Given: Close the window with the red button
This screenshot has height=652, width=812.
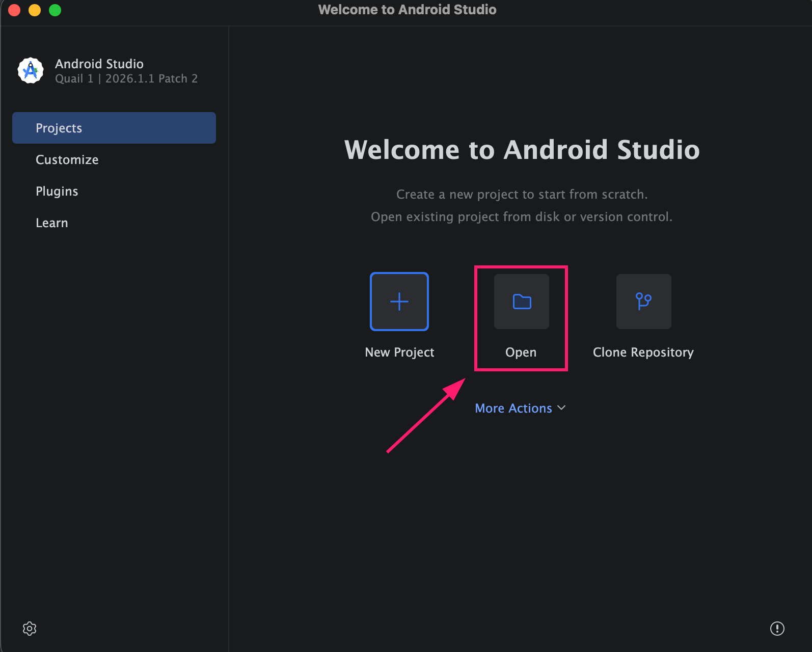Looking at the screenshot, I should 14,10.
